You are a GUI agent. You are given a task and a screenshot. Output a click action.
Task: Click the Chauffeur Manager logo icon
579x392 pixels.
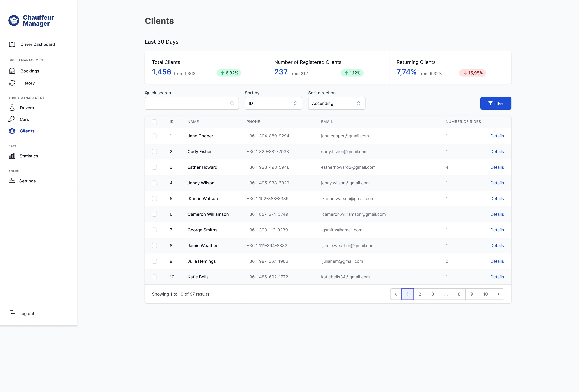click(14, 20)
